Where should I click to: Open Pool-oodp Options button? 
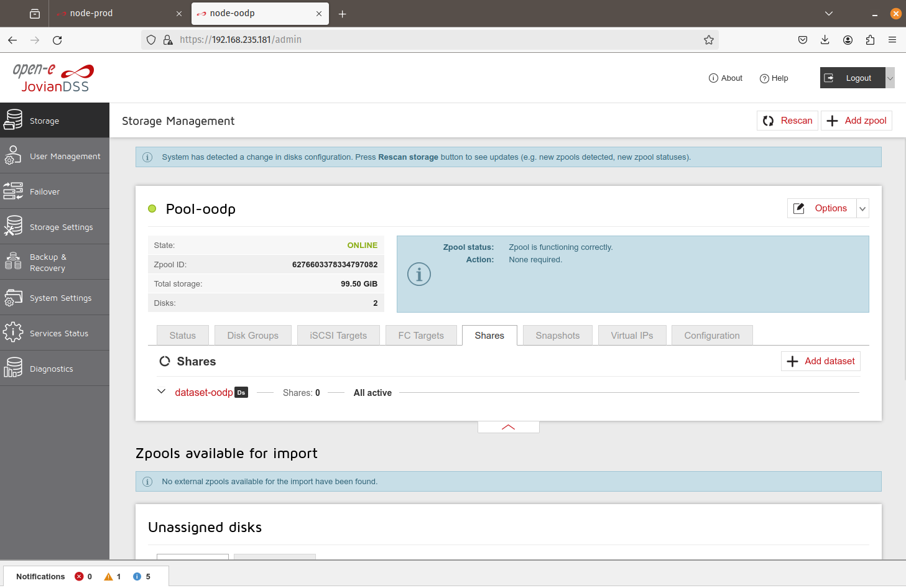821,208
